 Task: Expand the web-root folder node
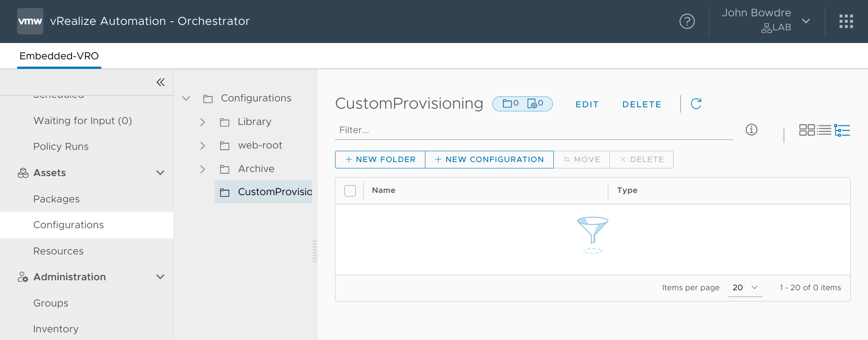coord(203,146)
